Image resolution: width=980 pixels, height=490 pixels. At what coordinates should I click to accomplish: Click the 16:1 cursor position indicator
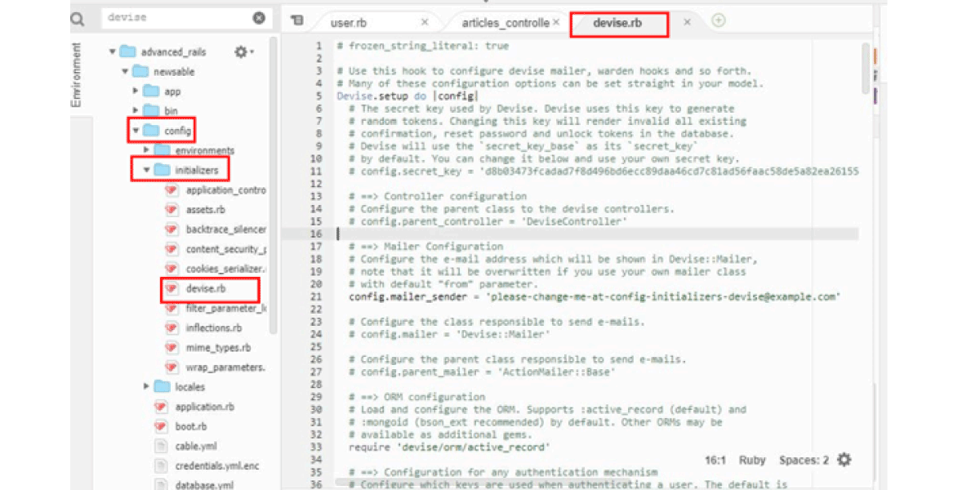pyautogui.click(x=716, y=460)
